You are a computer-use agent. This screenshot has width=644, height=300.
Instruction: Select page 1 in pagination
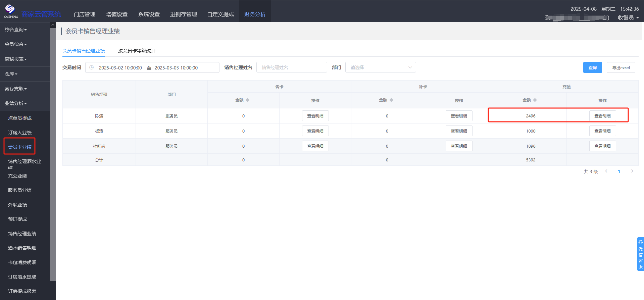(x=619, y=171)
